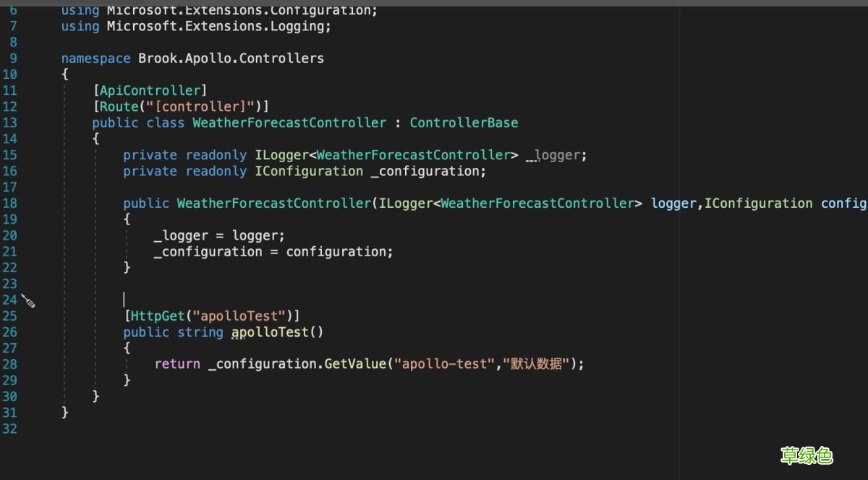Image resolution: width=868 pixels, height=480 pixels.
Task: Click line number 15 in the gutter
Action: [10, 155]
